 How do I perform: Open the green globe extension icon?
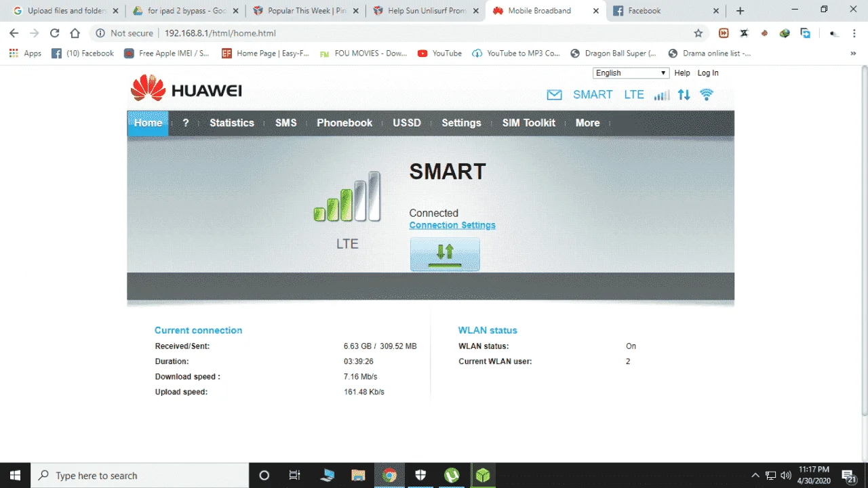785,33
